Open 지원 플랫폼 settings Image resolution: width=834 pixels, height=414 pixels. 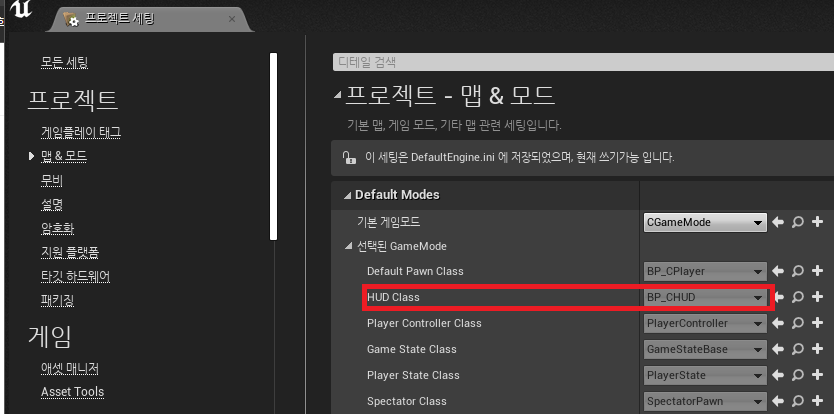pyautogui.click(x=70, y=252)
